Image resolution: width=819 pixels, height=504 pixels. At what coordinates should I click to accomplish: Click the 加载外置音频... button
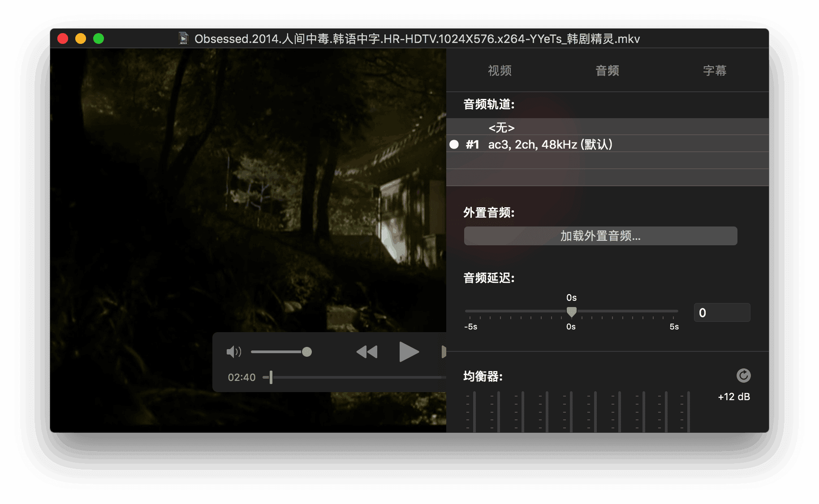(600, 236)
